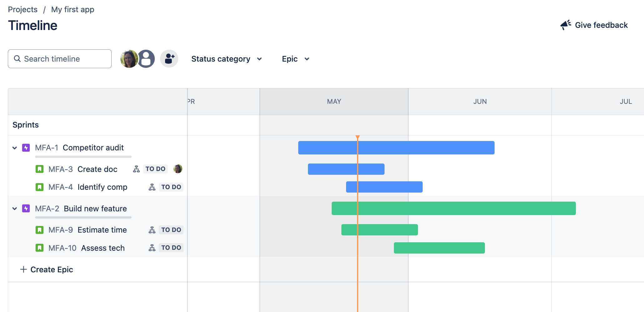Click the dependency icon on the MFA-4 row
The image size is (644, 312).
click(152, 187)
